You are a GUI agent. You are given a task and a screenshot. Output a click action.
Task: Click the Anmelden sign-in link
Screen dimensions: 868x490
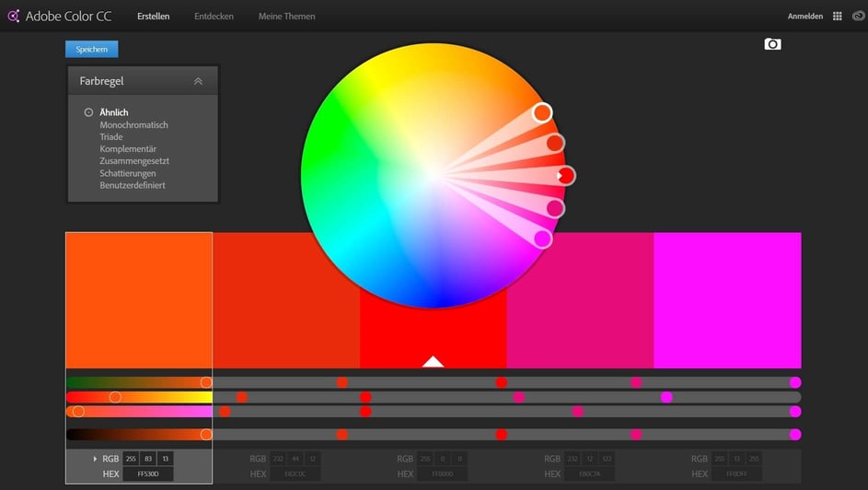[804, 16]
